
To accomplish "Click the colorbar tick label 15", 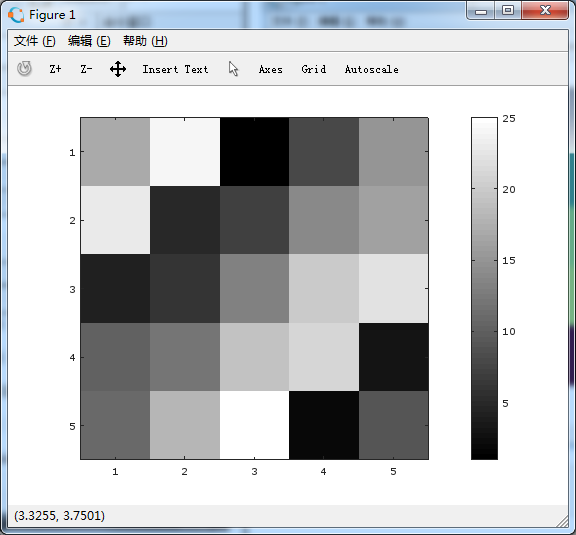I will [x=509, y=261].
